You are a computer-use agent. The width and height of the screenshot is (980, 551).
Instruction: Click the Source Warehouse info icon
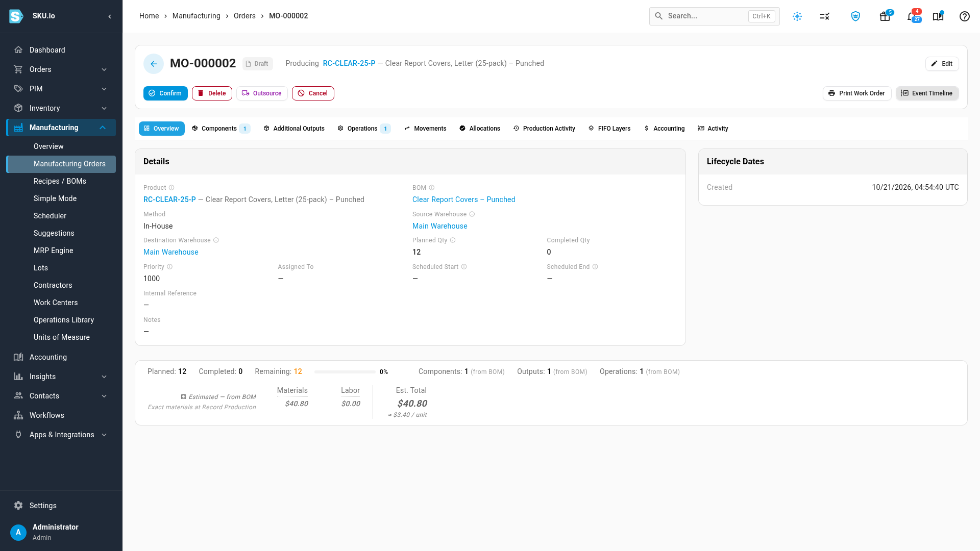tap(472, 214)
